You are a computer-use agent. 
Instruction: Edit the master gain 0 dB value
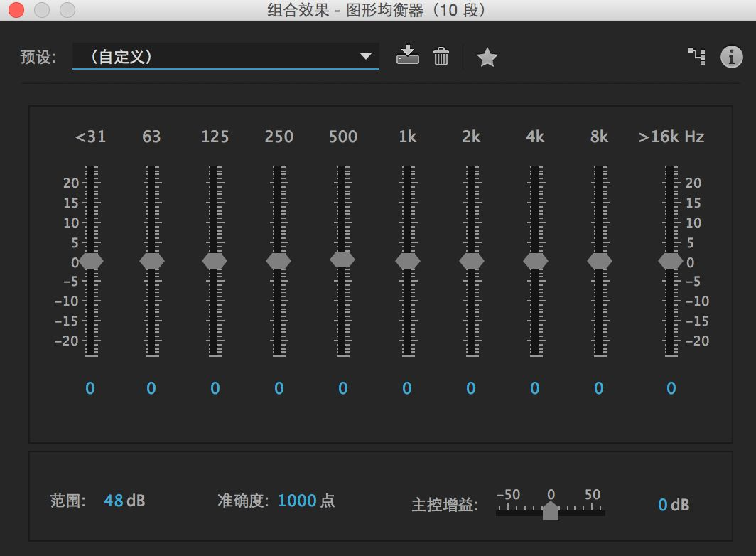(662, 505)
